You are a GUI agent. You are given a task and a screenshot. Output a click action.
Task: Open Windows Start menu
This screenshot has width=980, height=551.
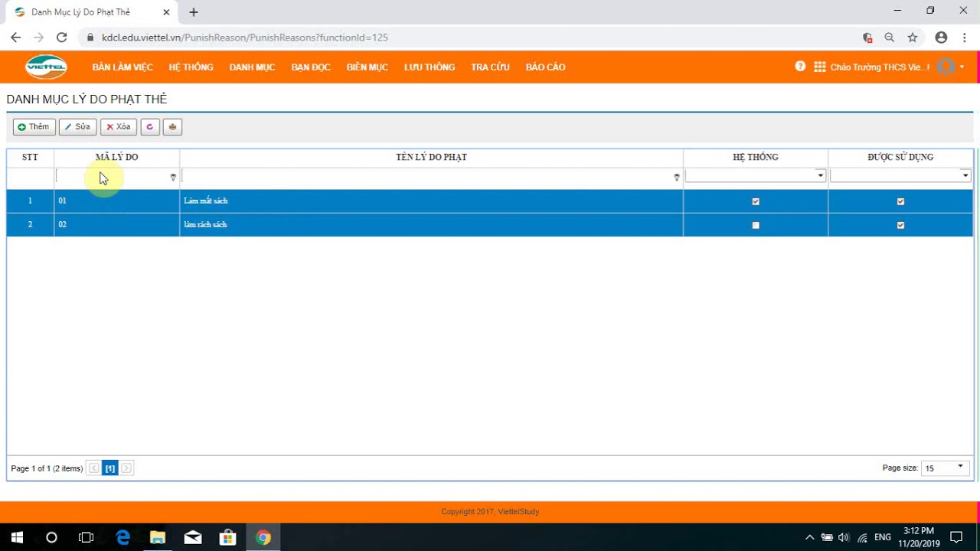point(17,537)
